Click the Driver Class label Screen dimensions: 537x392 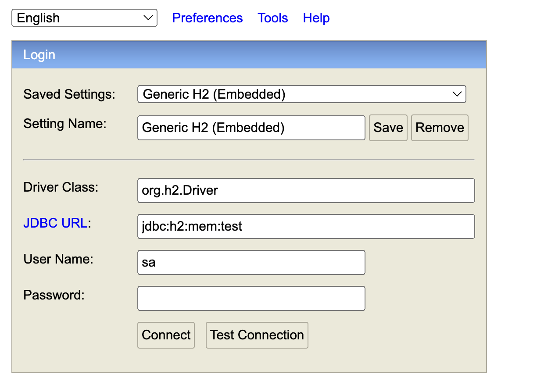pyautogui.click(x=61, y=187)
